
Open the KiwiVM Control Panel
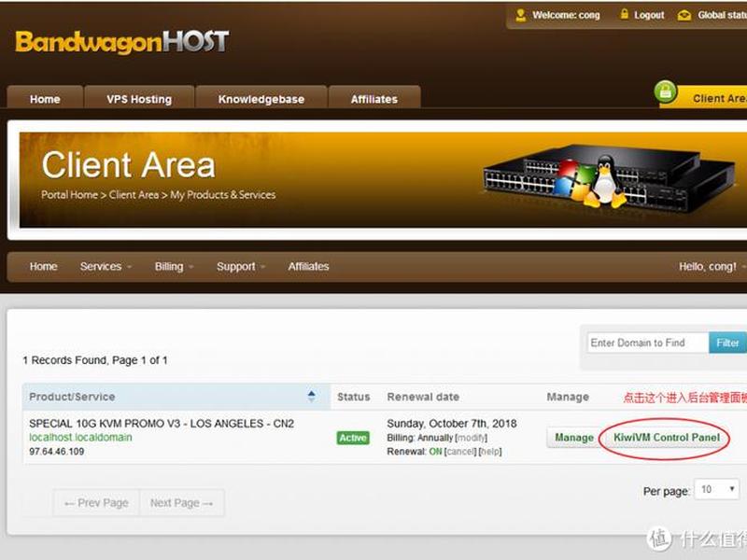[667, 438]
